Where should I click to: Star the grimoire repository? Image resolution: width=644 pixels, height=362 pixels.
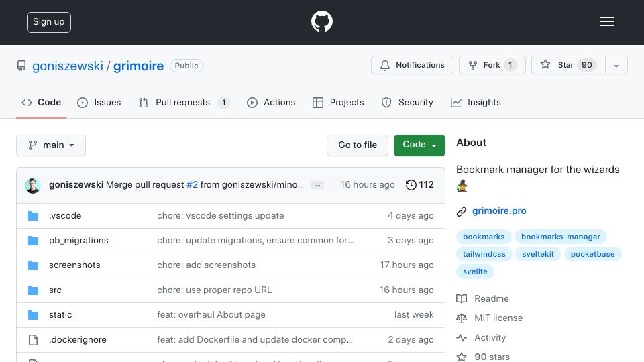coord(568,65)
